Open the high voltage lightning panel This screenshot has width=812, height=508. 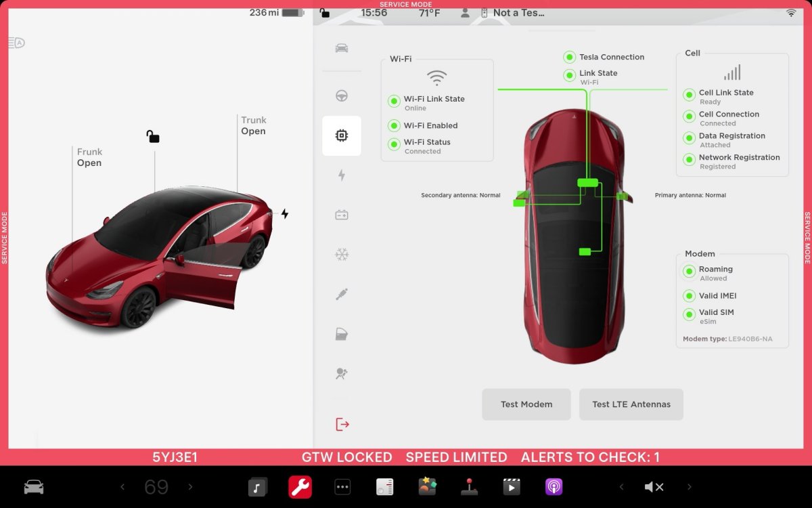[x=342, y=175]
